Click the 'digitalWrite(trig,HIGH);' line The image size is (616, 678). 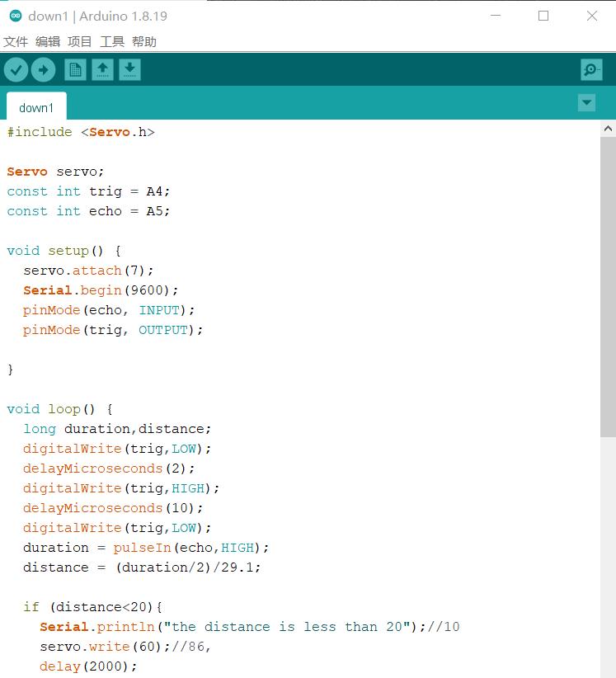click(x=121, y=488)
